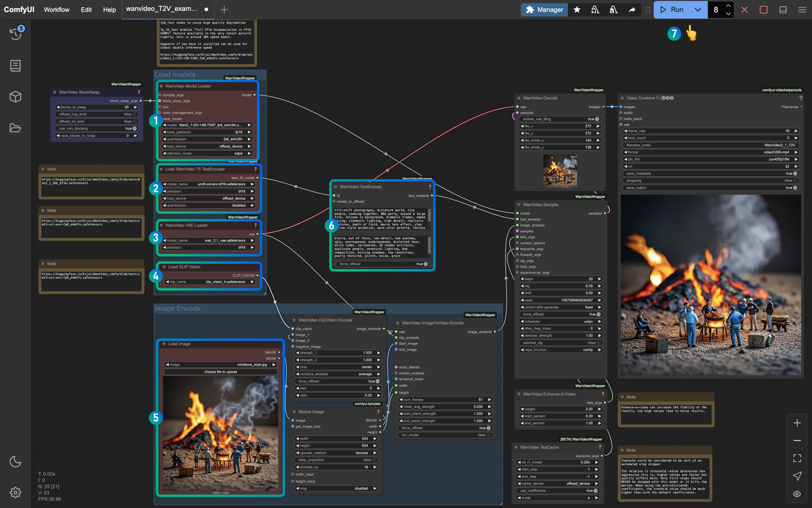The width and height of the screenshot is (812, 508).
Task: Open the queue history sidebar icon
Action: click(15, 34)
